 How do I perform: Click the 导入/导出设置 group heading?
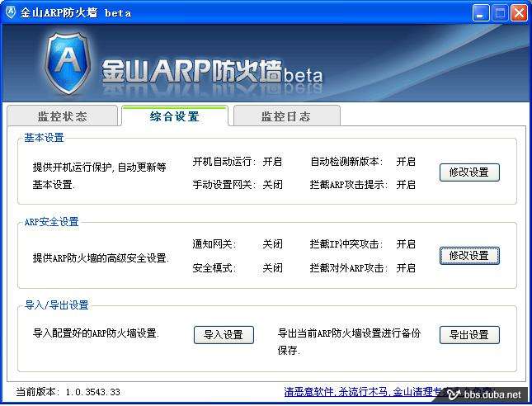(57, 304)
